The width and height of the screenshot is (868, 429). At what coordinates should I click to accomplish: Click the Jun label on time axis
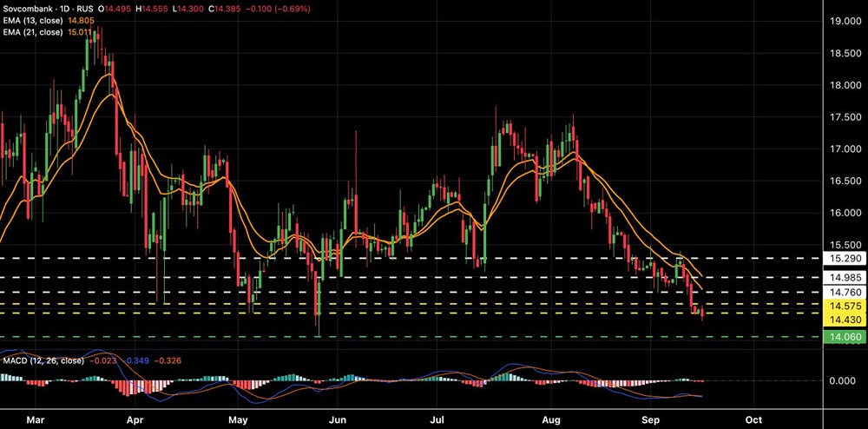[337, 419]
